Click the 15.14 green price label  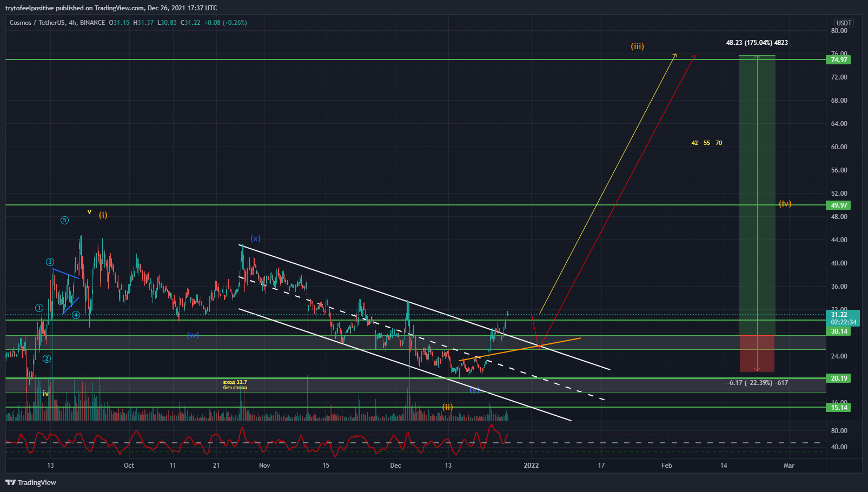(x=839, y=408)
